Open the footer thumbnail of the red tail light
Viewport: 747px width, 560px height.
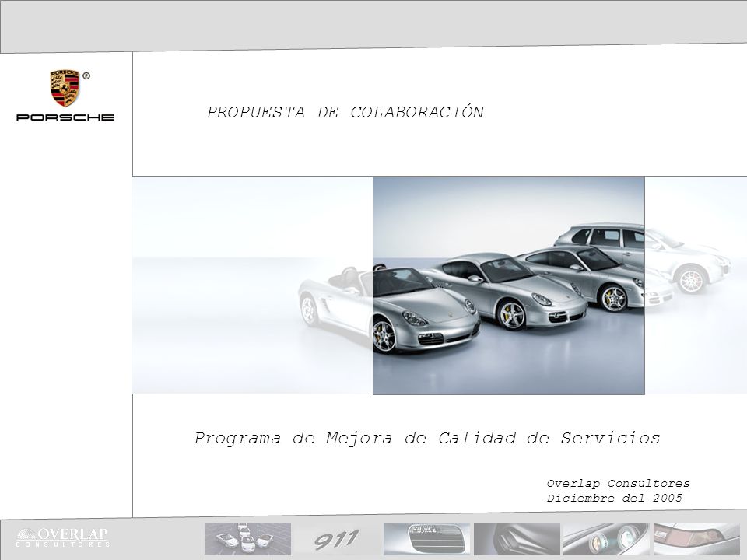click(x=696, y=538)
